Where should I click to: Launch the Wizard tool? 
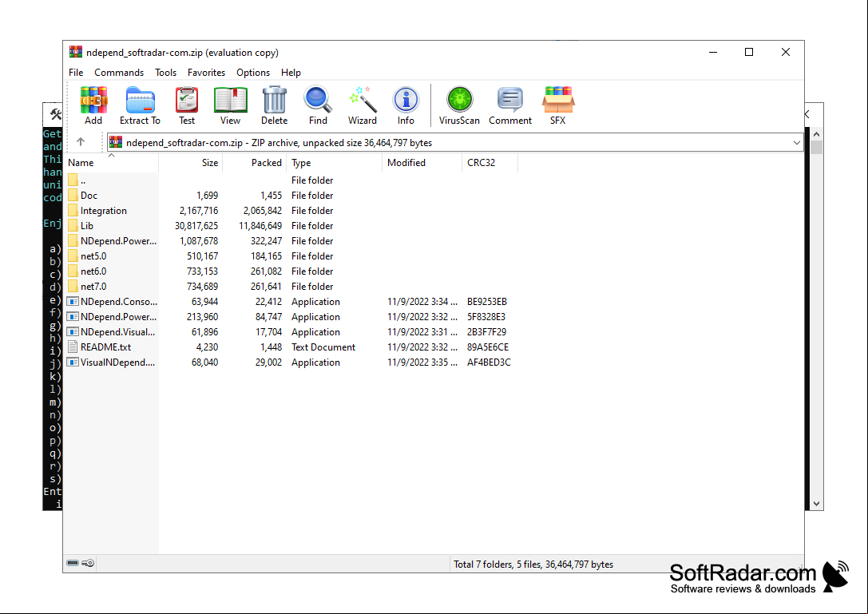pos(363,100)
